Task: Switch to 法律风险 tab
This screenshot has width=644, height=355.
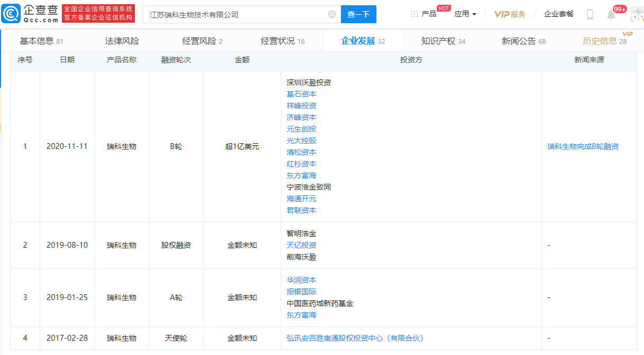Action: point(122,41)
